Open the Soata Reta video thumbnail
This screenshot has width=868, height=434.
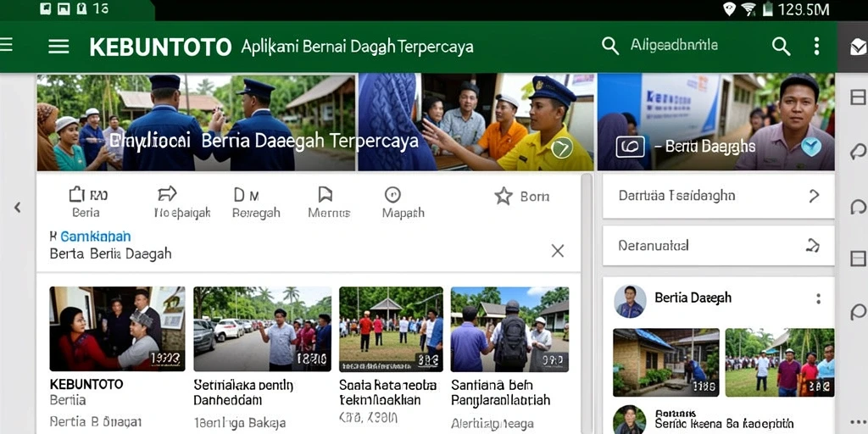(x=392, y=328)
